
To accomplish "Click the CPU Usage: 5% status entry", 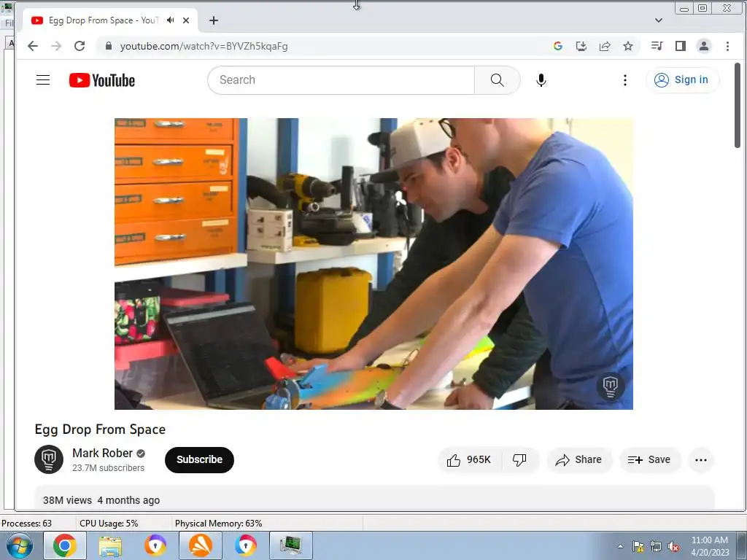I will click(x=109, y=524).
